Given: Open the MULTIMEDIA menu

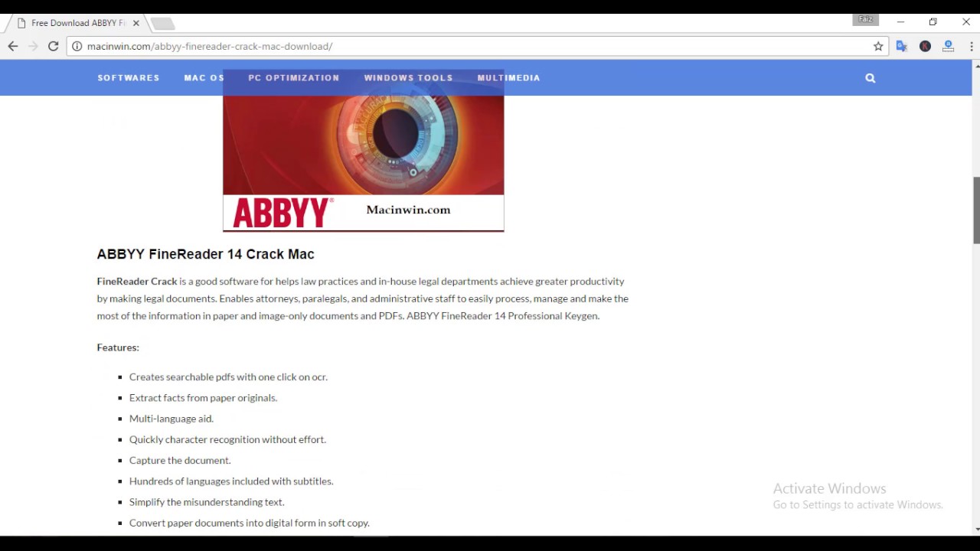Looking at the screenshot, I should tap(508, 77).
